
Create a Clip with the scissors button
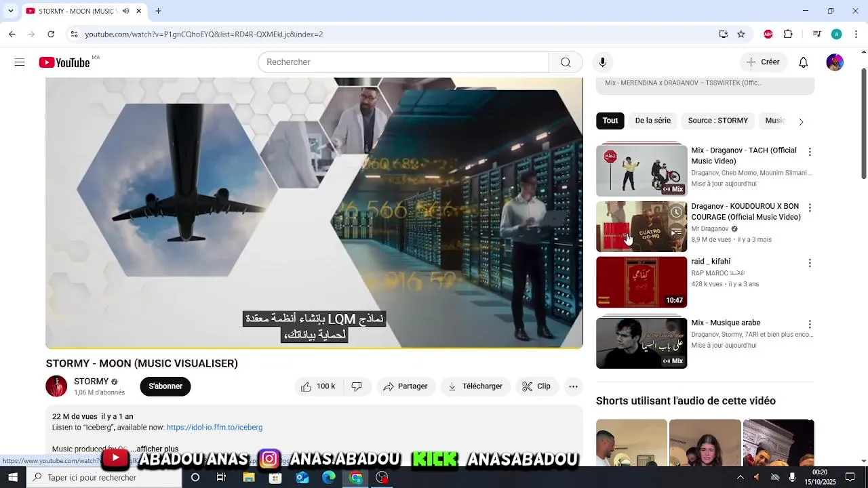tap(536, 386)
